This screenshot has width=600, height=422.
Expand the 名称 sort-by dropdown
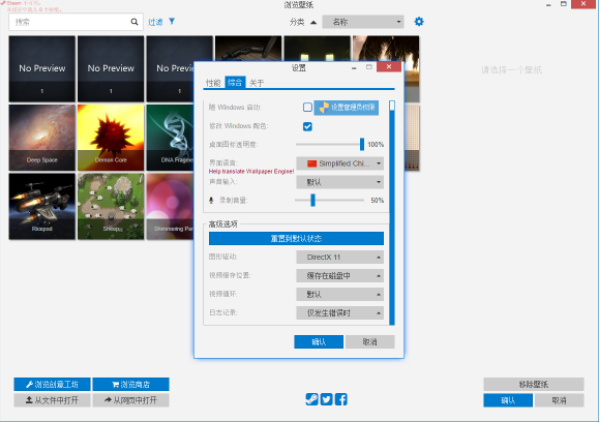click(x=362, y=21)
